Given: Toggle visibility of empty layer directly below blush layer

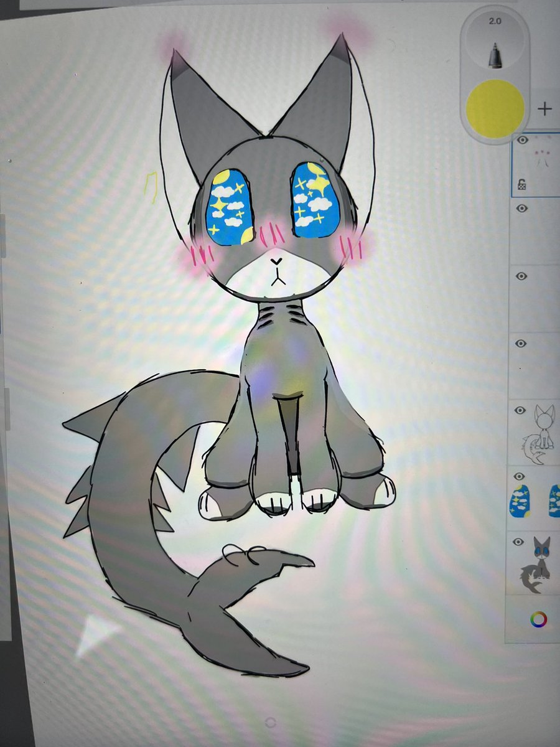Looking at the screenshot, I should pos(522,209).
